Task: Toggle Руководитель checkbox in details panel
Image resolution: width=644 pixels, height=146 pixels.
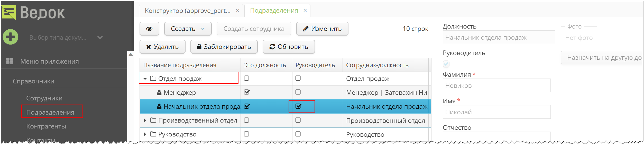Action: tap(446, 64)
